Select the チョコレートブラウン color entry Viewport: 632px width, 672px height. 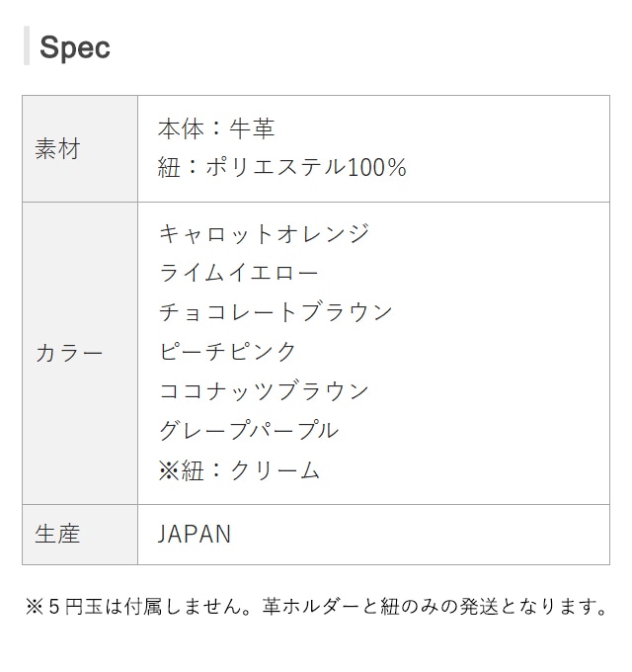coord(276,312)
